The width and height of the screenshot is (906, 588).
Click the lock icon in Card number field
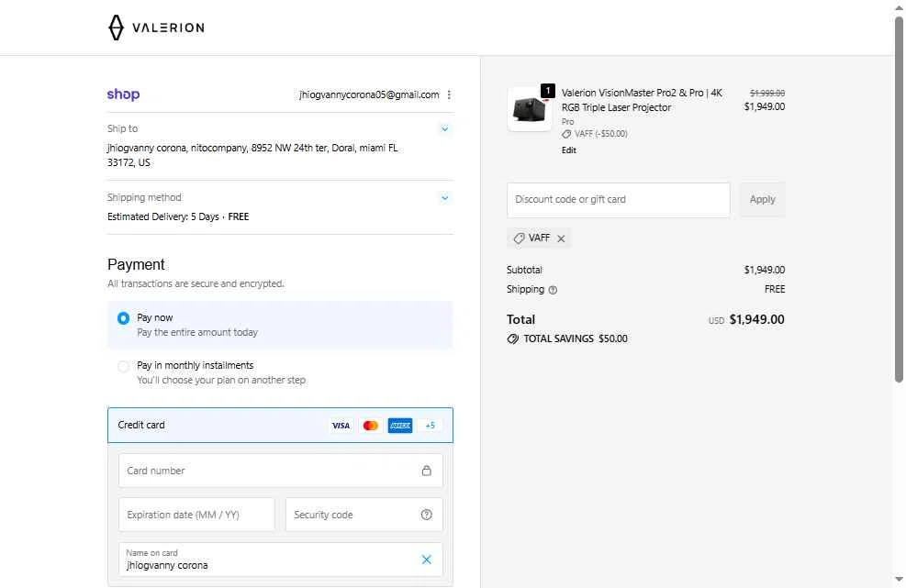(426, 471)
